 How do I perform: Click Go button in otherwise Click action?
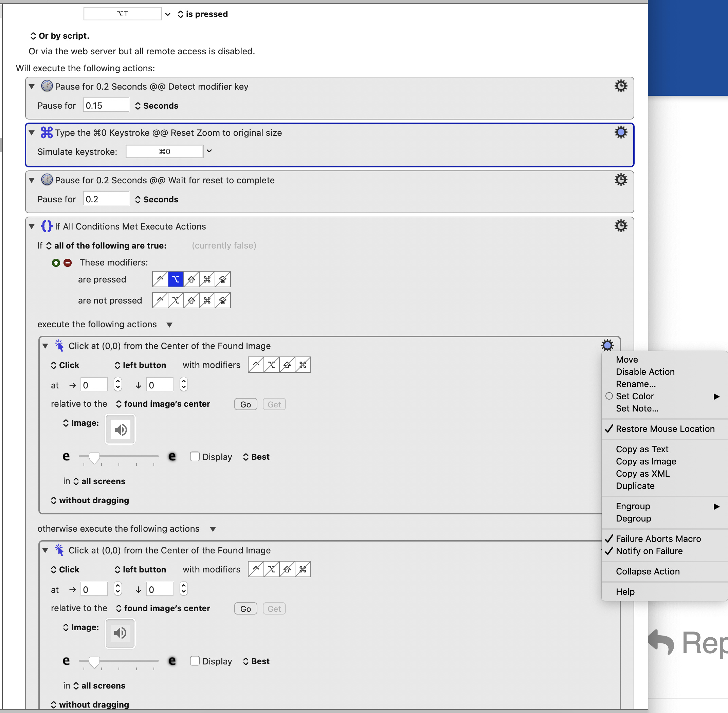tap(245, 609)
